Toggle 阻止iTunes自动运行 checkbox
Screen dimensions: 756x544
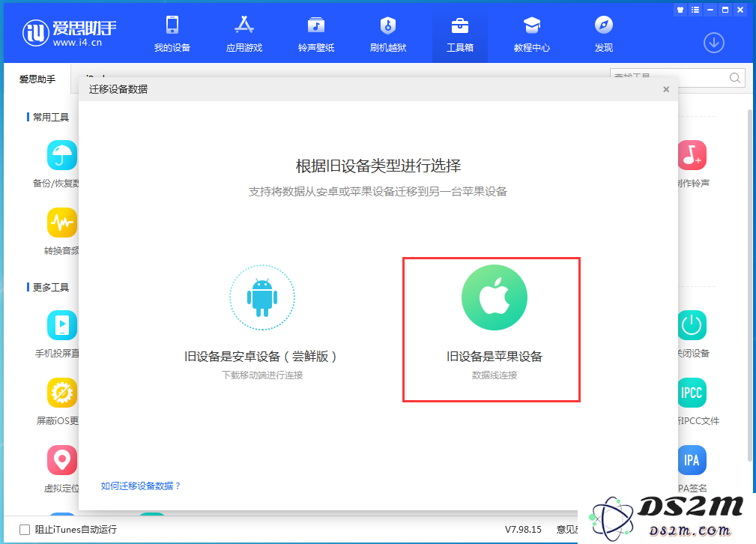[25, 530]
